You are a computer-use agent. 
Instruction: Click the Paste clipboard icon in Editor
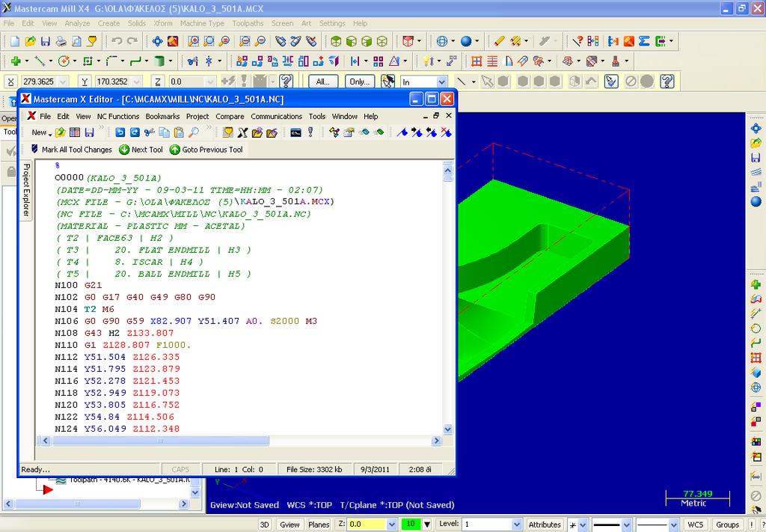pos(180,132)
